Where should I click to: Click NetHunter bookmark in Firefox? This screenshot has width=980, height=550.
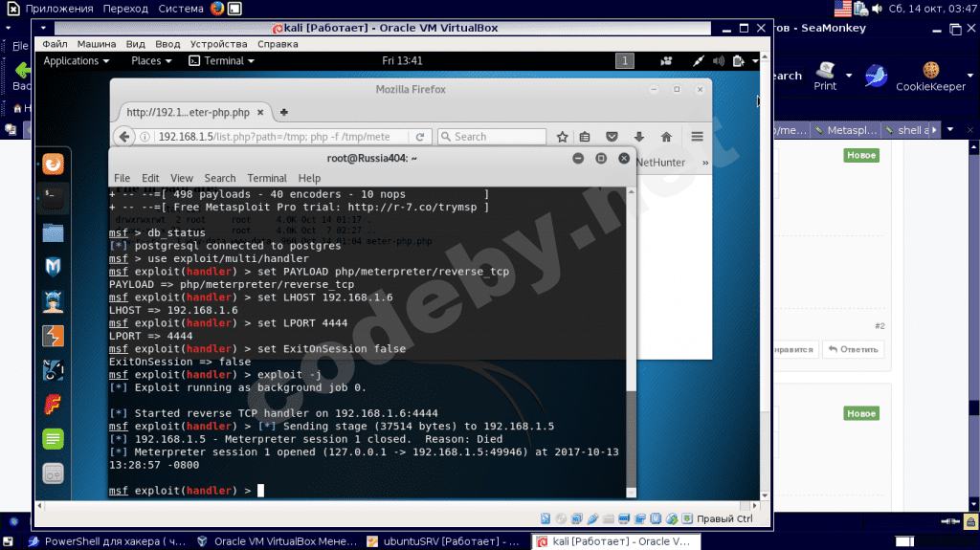pos(660,163)
